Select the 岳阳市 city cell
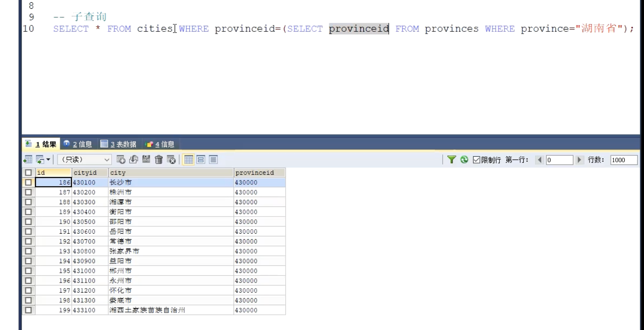The image size is (644, 330). [x=171, y=232]
